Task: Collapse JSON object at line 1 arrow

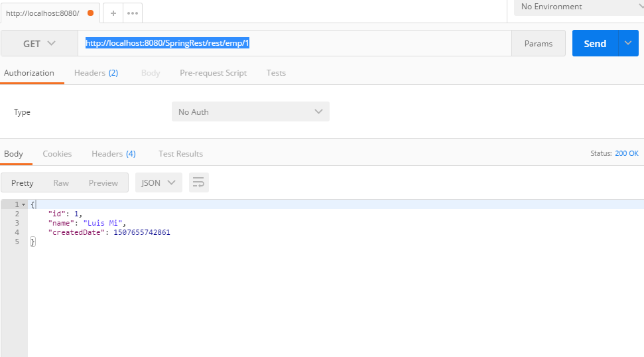Action: 23,204
